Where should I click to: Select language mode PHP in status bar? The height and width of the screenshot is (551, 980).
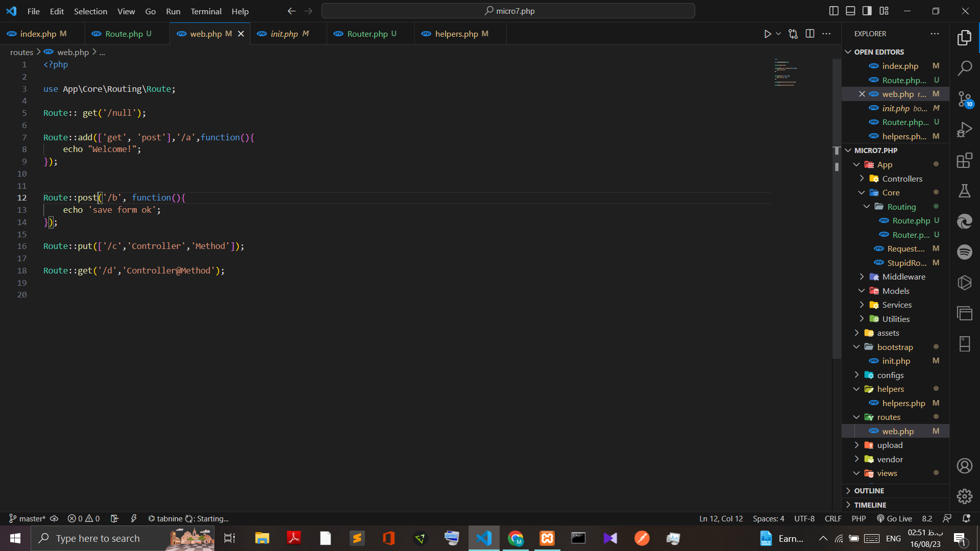[859, 518]
